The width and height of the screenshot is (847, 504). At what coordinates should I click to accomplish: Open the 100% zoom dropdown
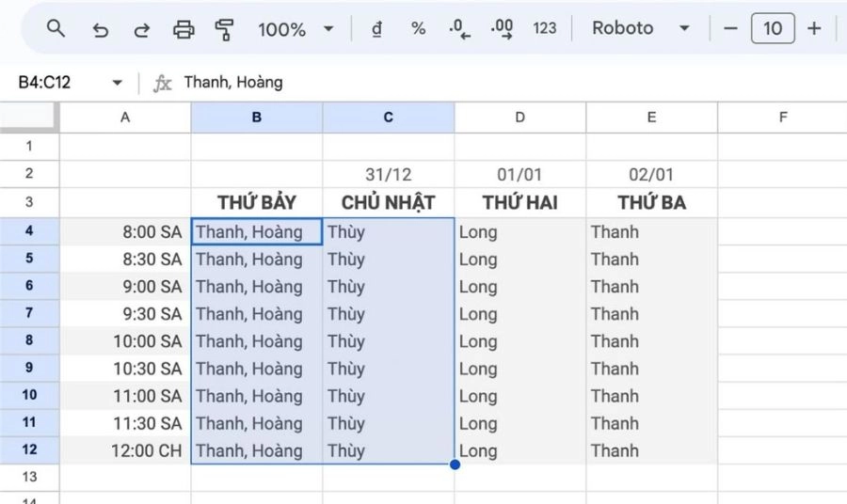point(296,29)
